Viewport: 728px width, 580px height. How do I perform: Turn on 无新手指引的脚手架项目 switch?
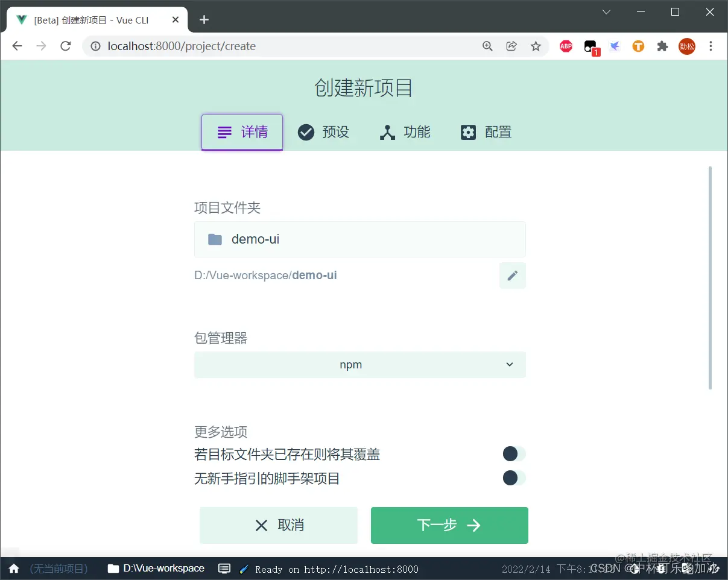[514, 478]
